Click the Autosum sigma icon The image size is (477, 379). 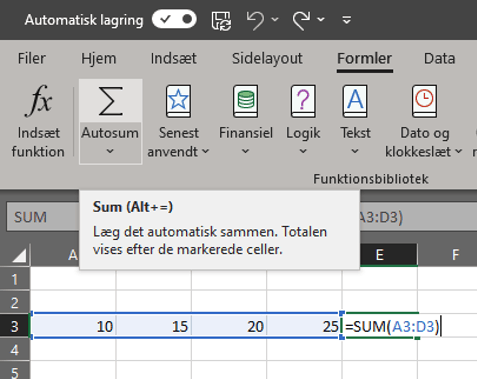point(111,101)
